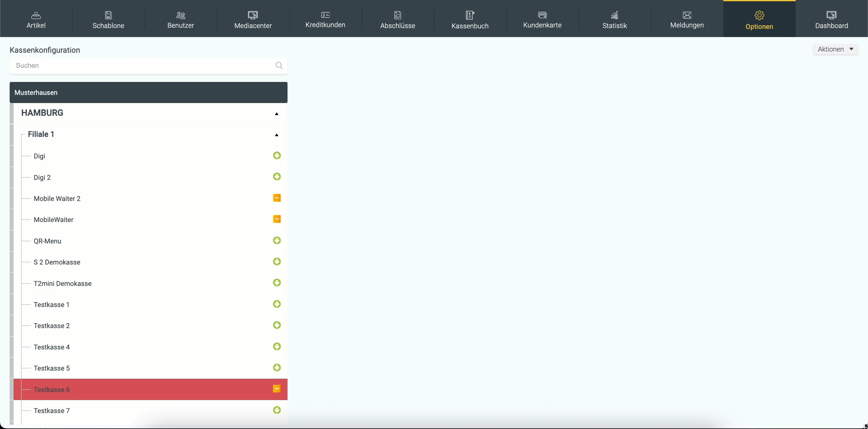Collapse the Filiale 1 branch
Image resolution: width=868 pixels, height=429 pixels.
277,135
